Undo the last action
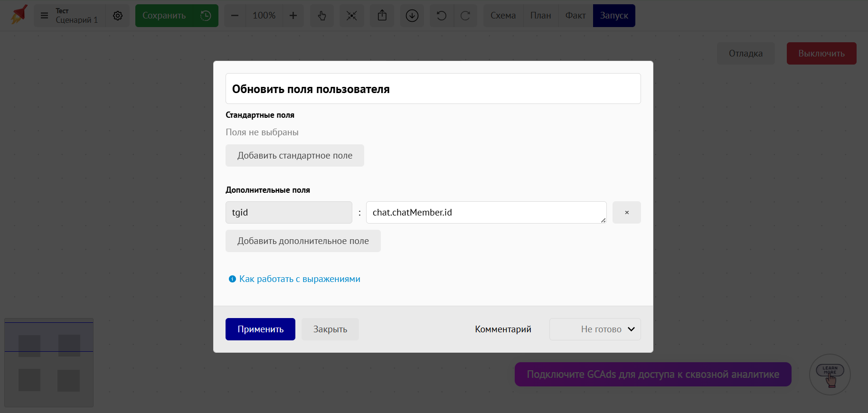The image size is (868, 413). tap(442, 16)
